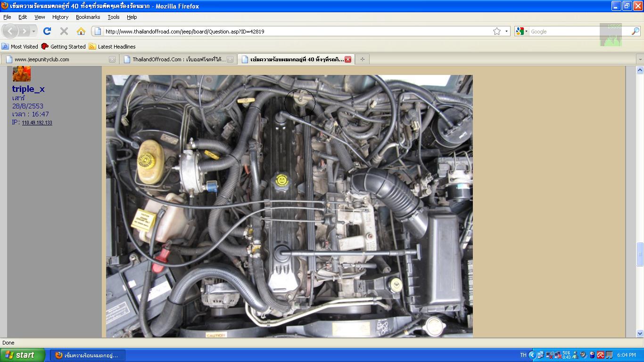Expand the list all tabs dropdown
Image resolution: width=644 pixels, height=362 pixels.
click(x=640, y=59)
